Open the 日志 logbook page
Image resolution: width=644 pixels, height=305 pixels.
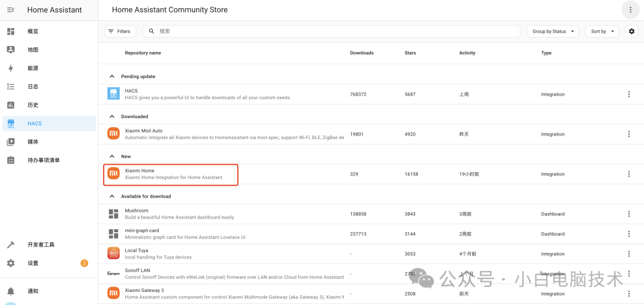click(49, 87)
